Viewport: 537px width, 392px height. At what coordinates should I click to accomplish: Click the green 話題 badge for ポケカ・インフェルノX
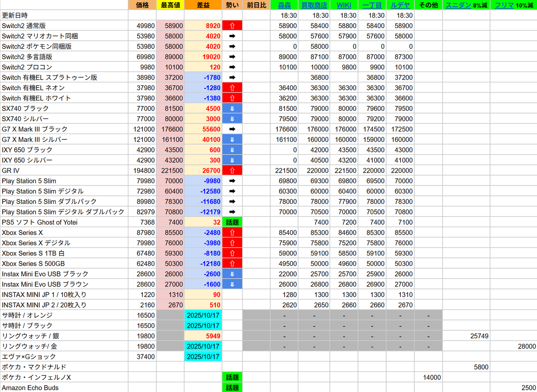point(232,377)
